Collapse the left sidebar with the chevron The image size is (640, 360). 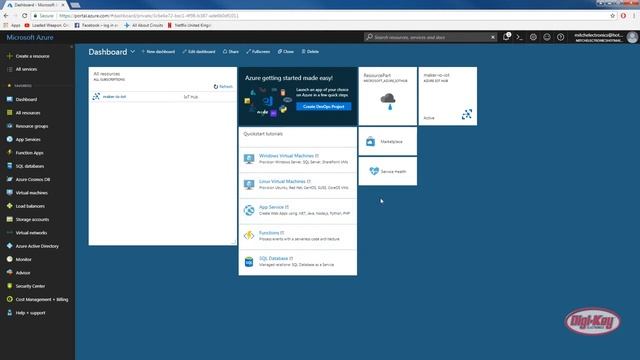point(71,47)
